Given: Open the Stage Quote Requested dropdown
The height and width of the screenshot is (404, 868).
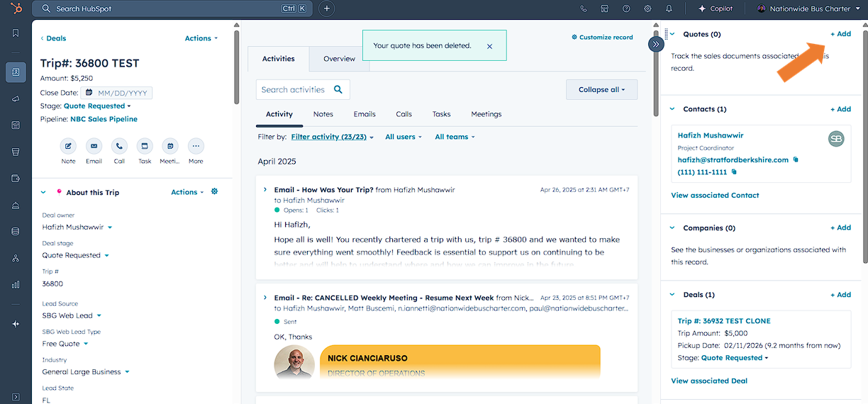Looking at the screenshot, I should click(97, 106).
